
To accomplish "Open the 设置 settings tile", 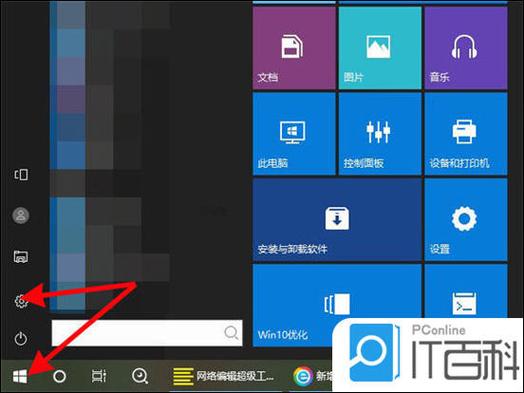I will pyautogui.click(x=466, y=220).
